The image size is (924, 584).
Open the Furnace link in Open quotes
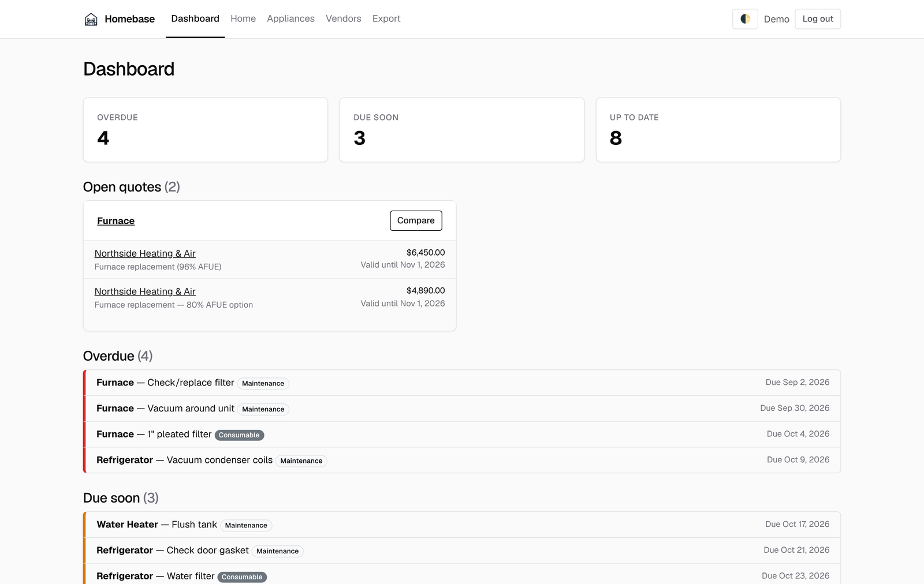click(x=115, y=221)
